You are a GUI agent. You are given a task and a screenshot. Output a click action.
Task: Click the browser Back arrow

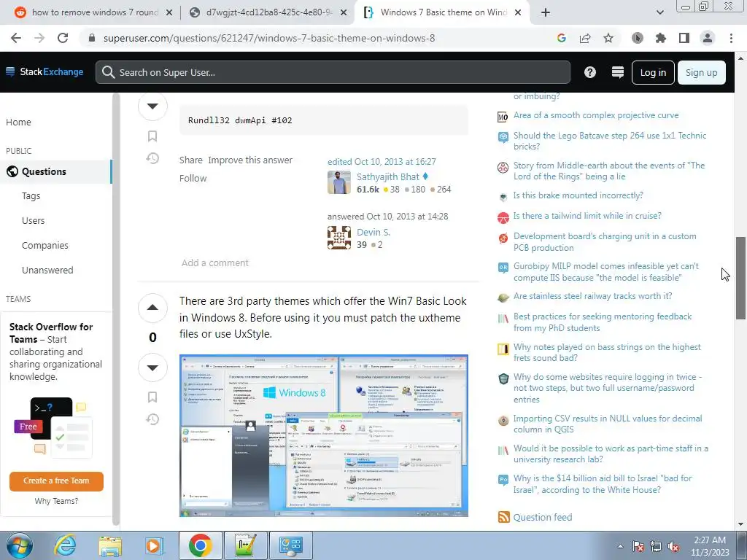pos(16,38)
